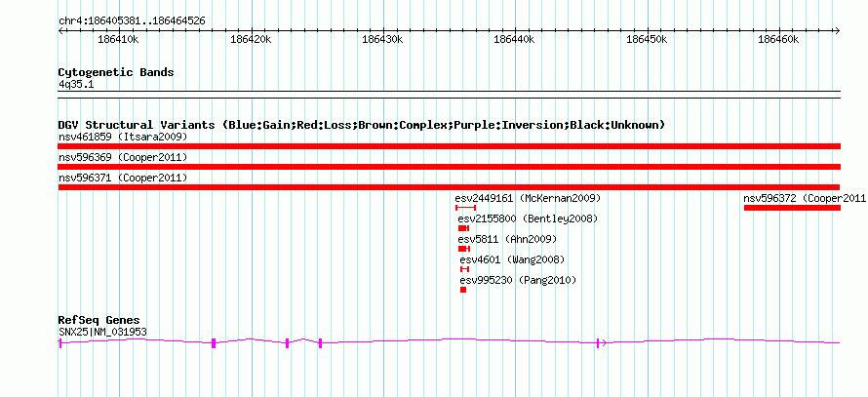
Task: Click the 186420k ruler tick label
Action: pos(251,39)
